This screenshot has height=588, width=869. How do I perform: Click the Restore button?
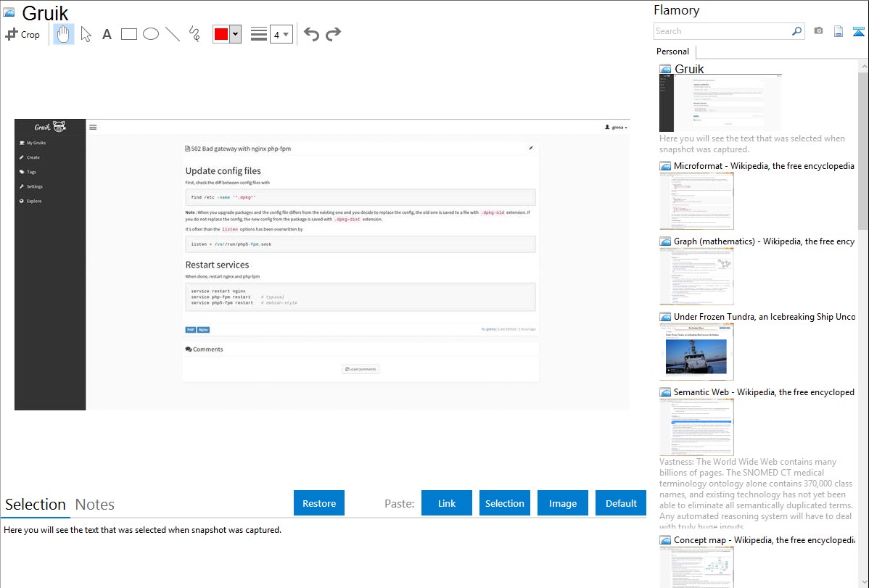click(319, 503)
